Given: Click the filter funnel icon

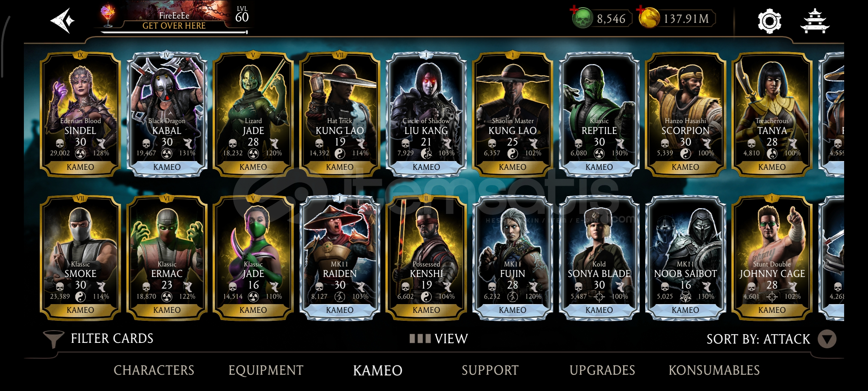Looking at the screenshot, I should click(x=54, y=339).
